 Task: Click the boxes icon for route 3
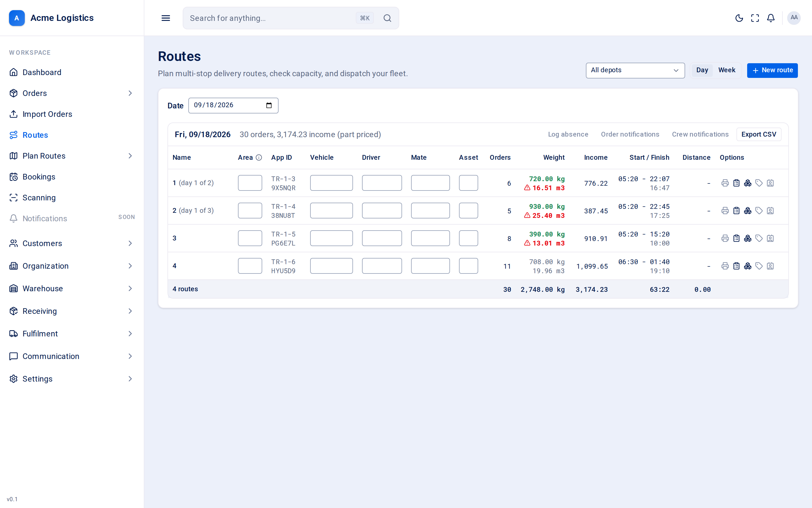tap(748, 238)
